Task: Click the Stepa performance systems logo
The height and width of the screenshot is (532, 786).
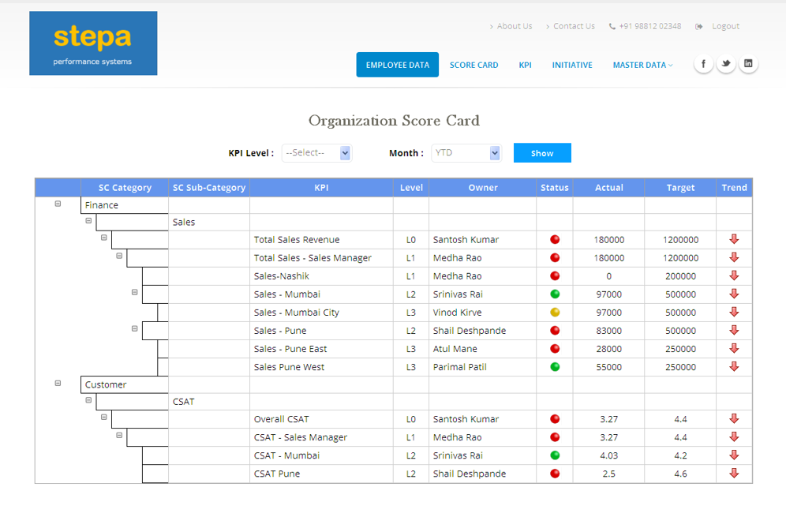Action: point(93,43)
